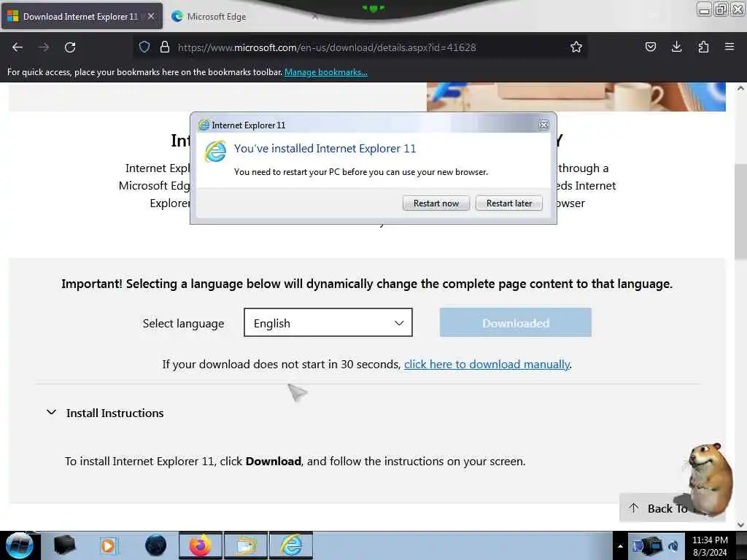Click the scrollbar down arrow
This screenshot has width=747, height=560.
[x=740, y=525]
